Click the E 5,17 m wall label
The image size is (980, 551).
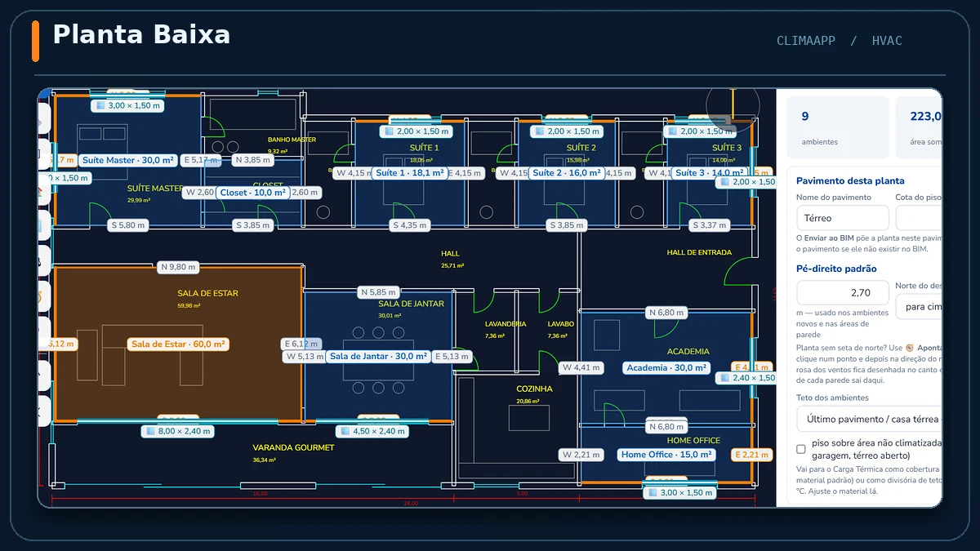[201, 160]
